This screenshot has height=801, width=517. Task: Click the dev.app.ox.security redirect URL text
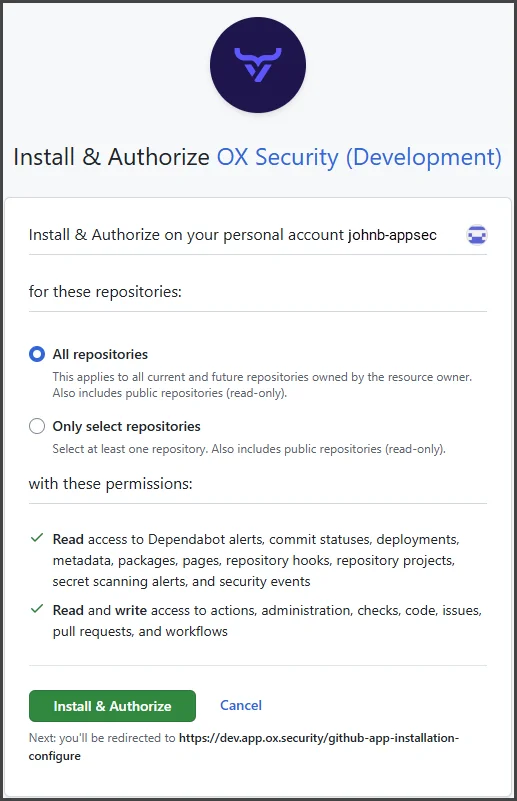pos(244,746)
